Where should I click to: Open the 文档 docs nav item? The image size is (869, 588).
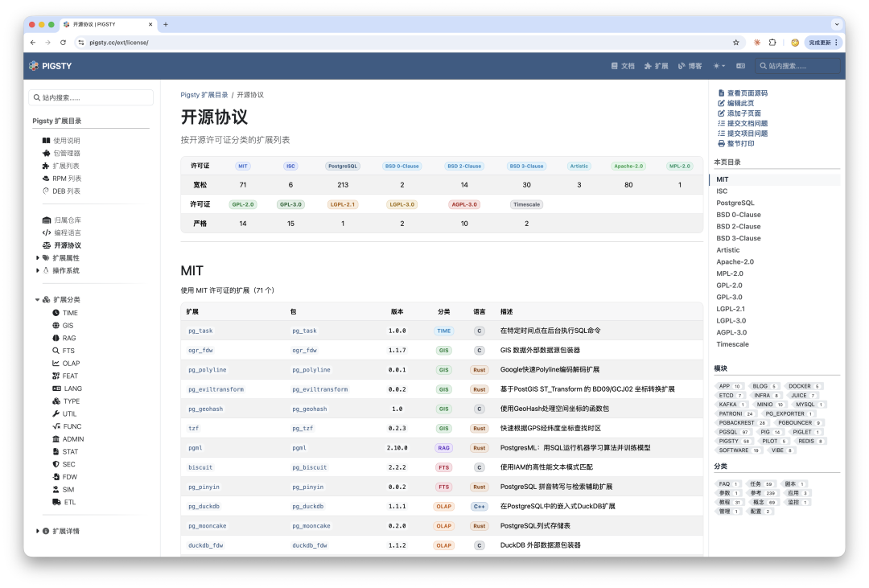click(623, 66)
